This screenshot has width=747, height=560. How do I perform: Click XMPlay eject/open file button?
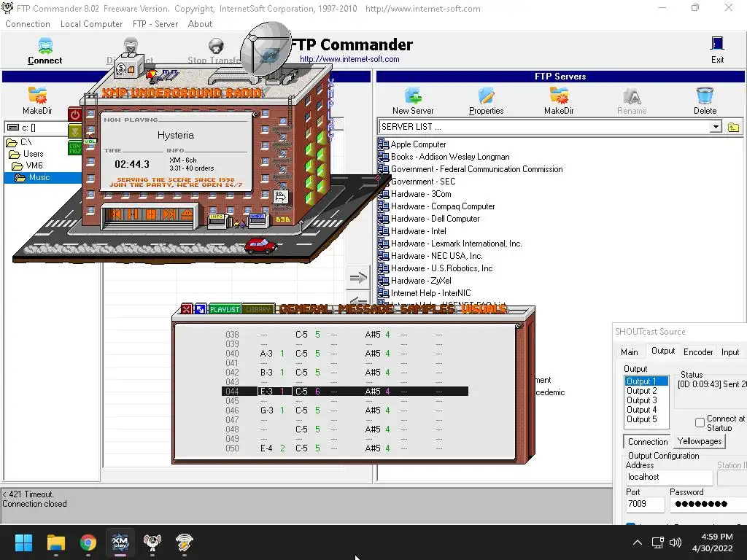[187, 214]
